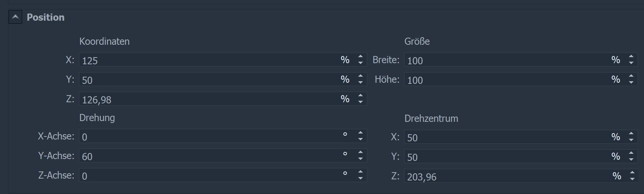Click the Breite size input field
This screenshot has width=644, height=194.
tap(504, 60)
